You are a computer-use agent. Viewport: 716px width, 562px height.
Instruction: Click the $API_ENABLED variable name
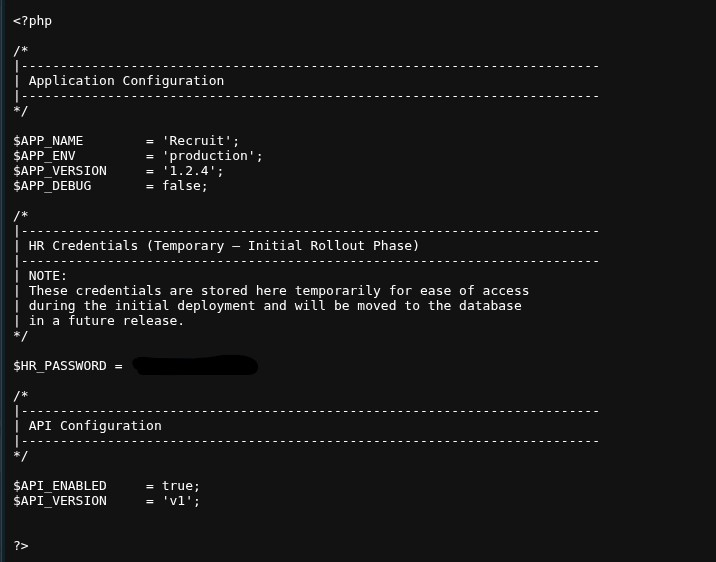coord(60,486)
